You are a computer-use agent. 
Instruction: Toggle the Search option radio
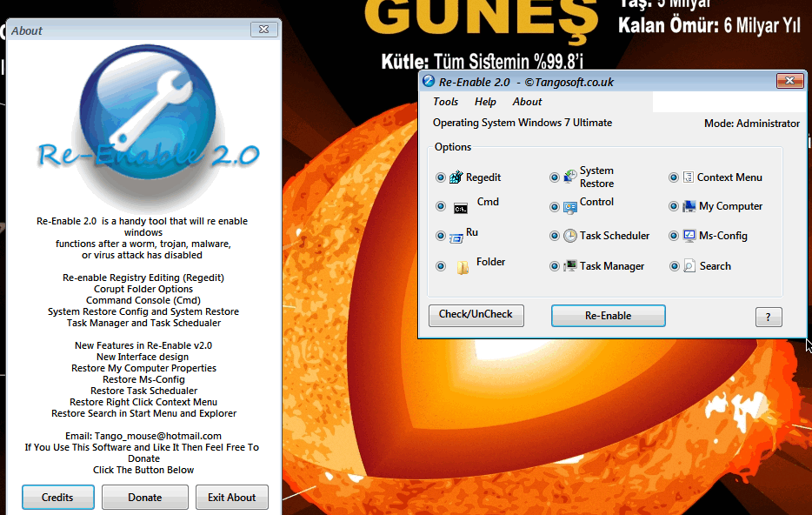(674, 266)
